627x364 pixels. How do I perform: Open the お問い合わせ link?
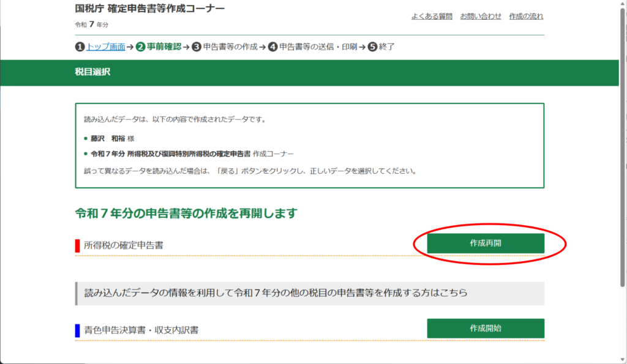(x=481, y=17)
